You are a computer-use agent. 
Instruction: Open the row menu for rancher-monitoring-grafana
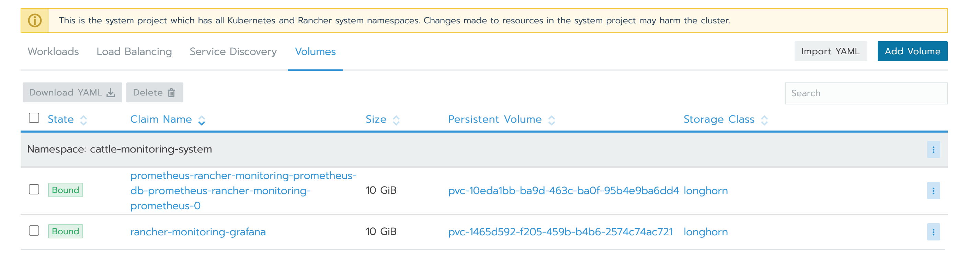(934, 231)
